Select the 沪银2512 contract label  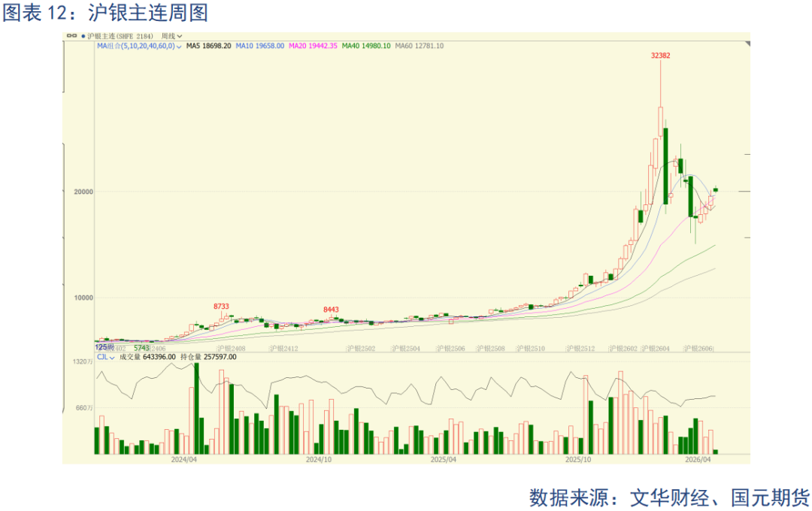tap(580, 349)
